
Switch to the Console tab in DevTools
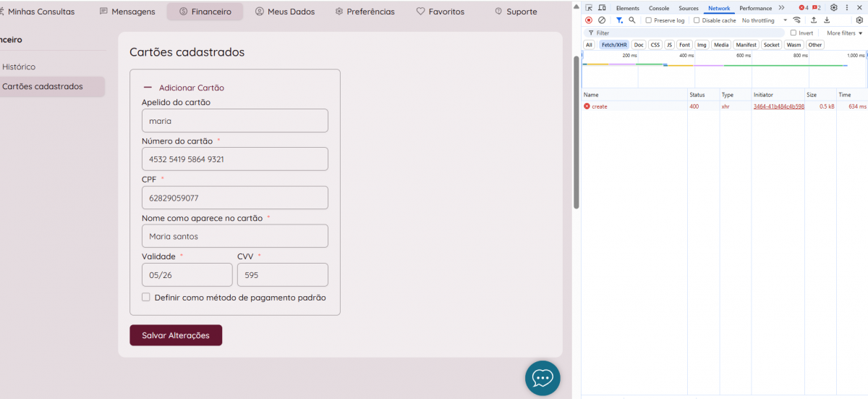(658, 8)
